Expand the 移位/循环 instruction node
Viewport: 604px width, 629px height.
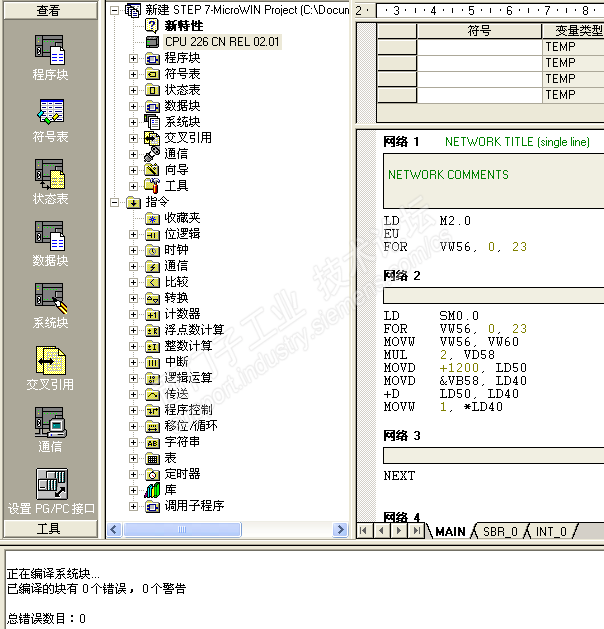[134, 426]
